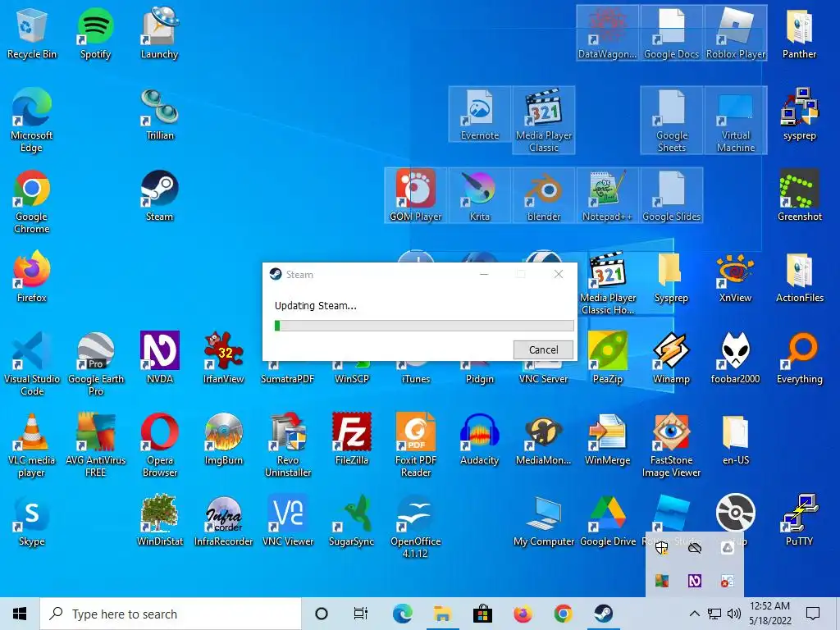Viewport: 840px width, 630px height.
Task: Select the InfraRecorder desktop shortcut
Action: coord(223,521)
